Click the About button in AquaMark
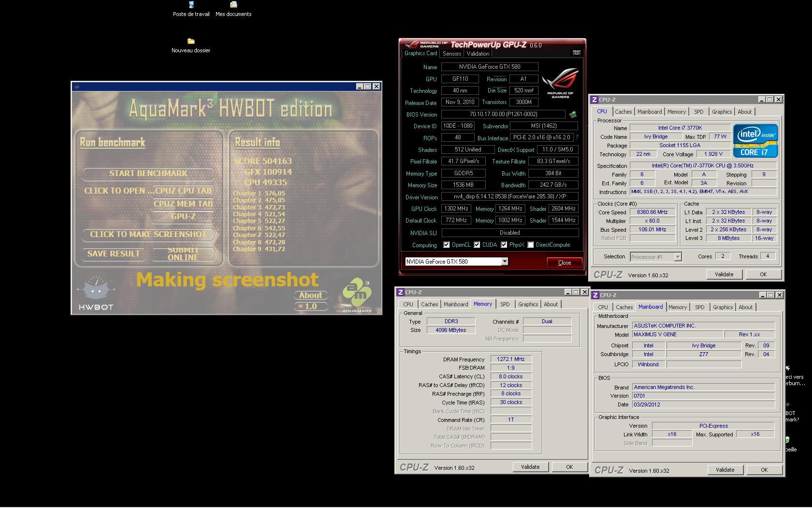 pos(310,295)
